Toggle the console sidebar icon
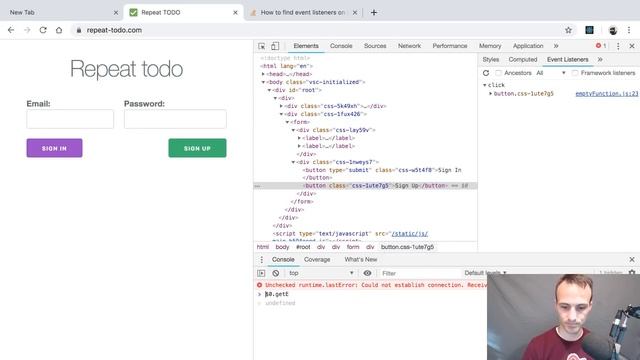640x360 pixels. coord(261,273)
